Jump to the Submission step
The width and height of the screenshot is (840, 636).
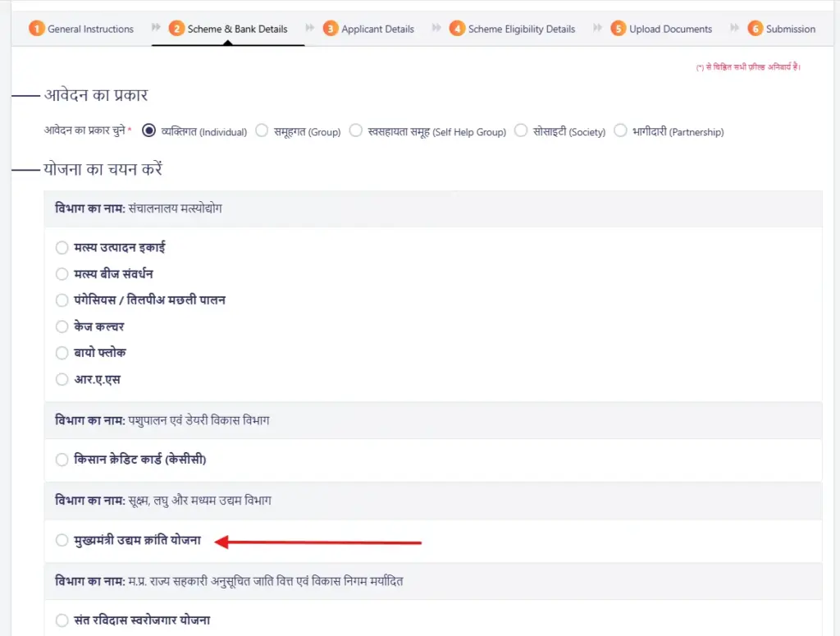(782, 29)
